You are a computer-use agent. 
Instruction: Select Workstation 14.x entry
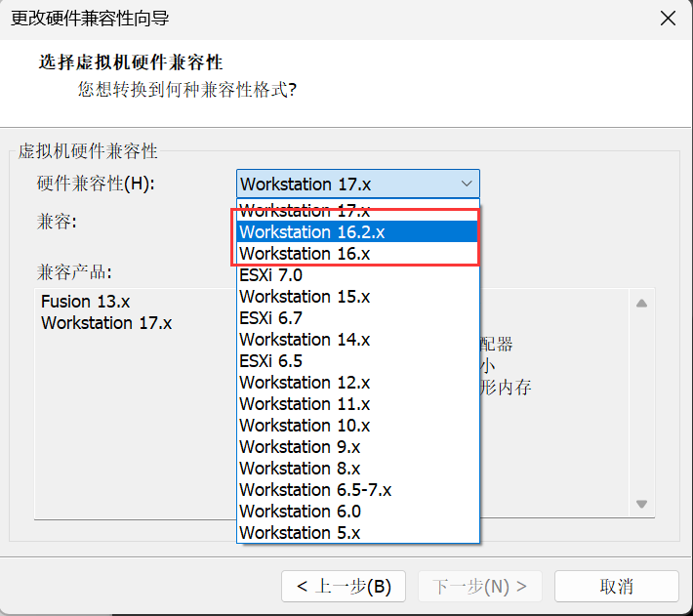358,340
